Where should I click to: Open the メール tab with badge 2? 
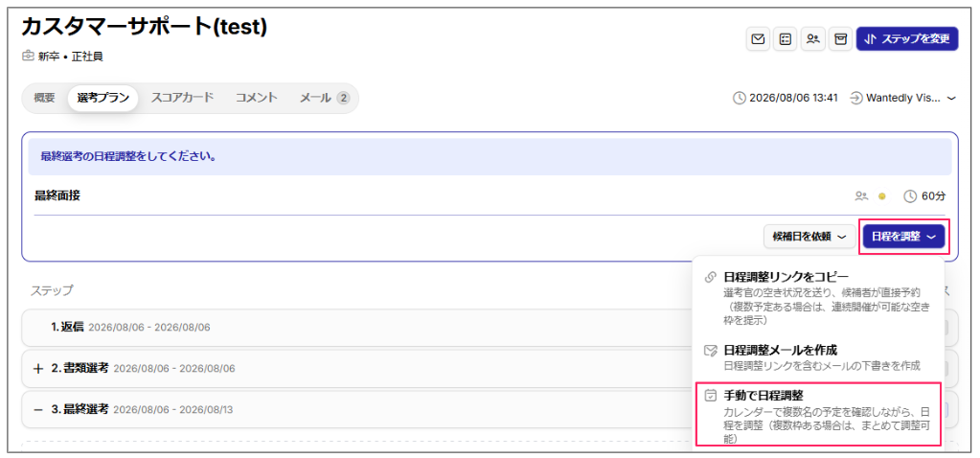click(325, 98)
